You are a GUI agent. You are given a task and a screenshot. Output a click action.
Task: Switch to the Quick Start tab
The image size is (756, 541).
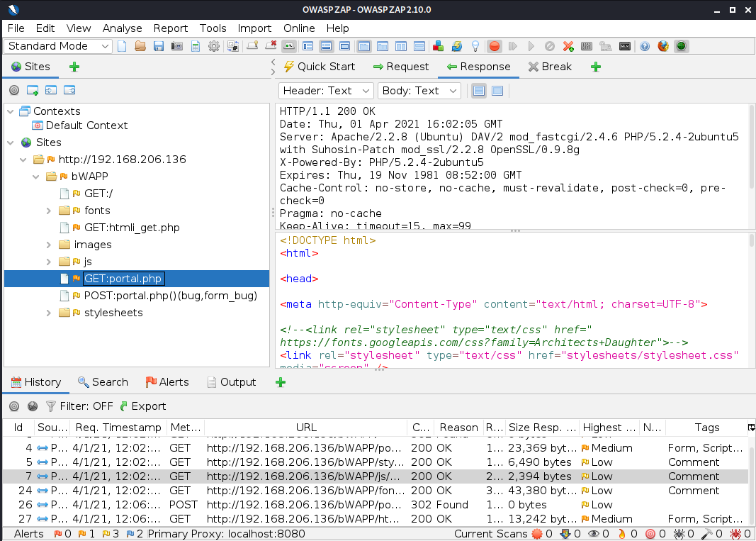tap(319, 67)
